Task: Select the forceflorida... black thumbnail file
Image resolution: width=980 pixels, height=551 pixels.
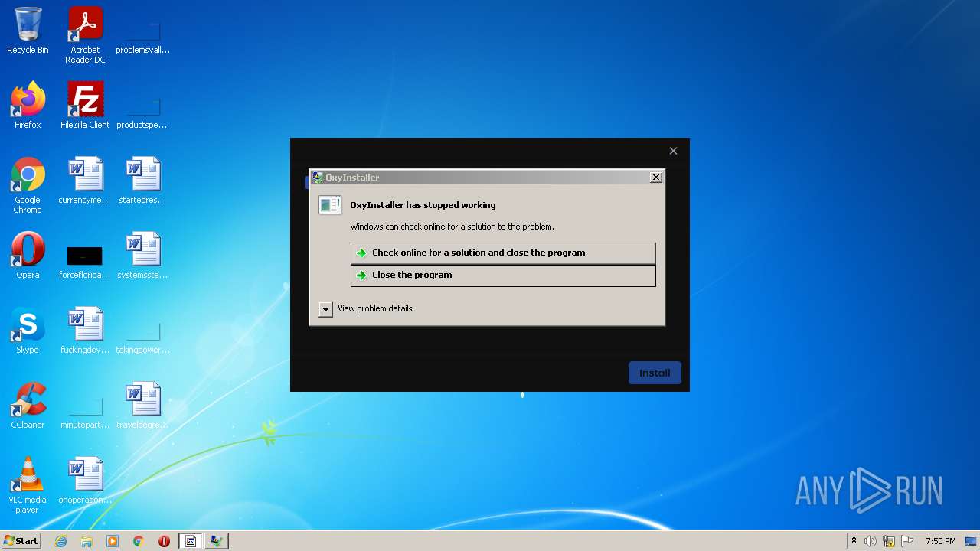Action: 85,260
